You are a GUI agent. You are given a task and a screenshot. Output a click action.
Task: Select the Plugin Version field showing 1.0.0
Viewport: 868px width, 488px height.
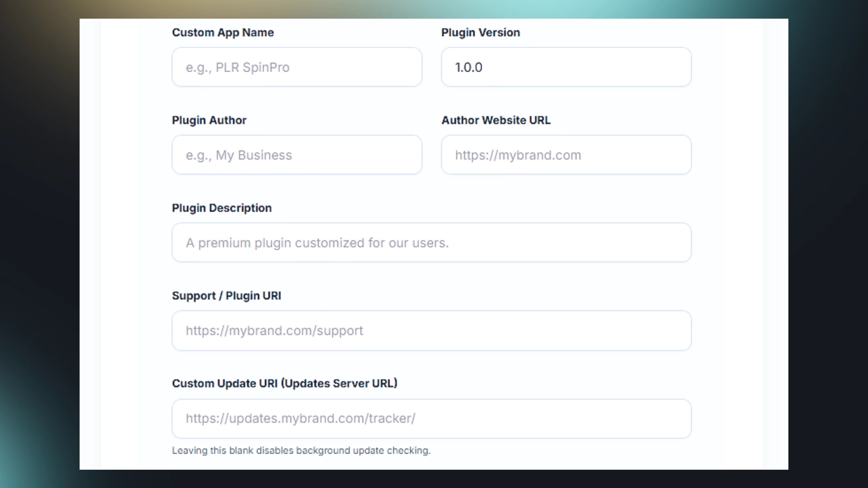[566, 67]
